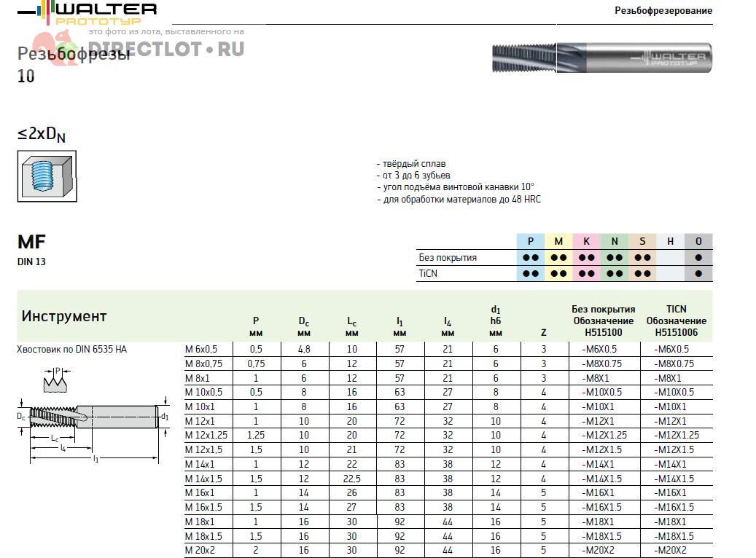
Task: Click the Инструмент table heading
Action: coord(64,317)
